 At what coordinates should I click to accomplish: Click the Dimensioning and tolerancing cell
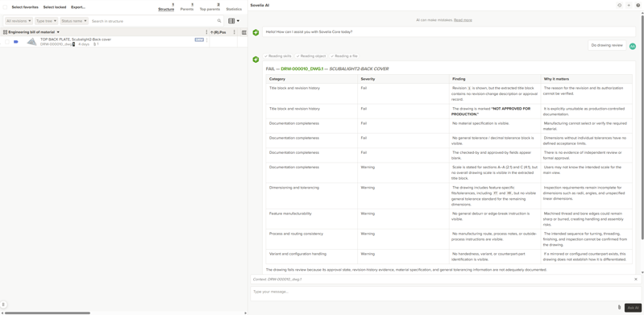(x=311, y=196)
